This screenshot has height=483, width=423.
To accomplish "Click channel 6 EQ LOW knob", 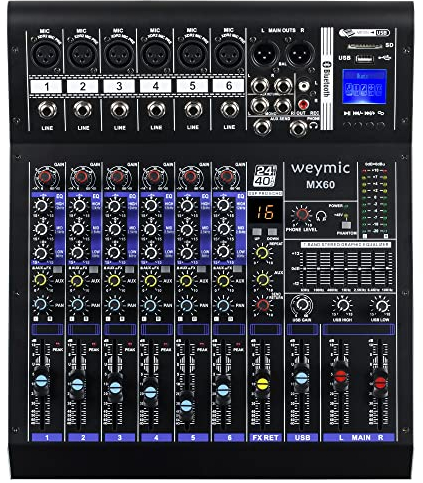I will (x=223, y=252).
